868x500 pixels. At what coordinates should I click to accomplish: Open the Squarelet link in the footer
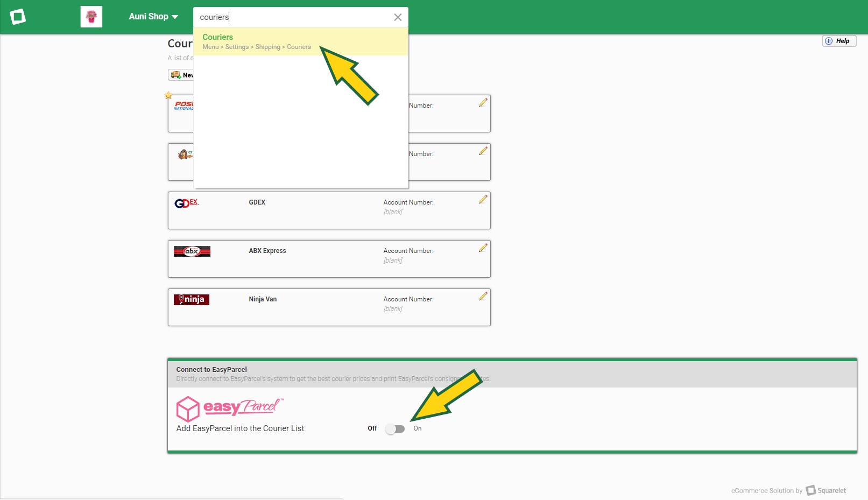point(826,490)
